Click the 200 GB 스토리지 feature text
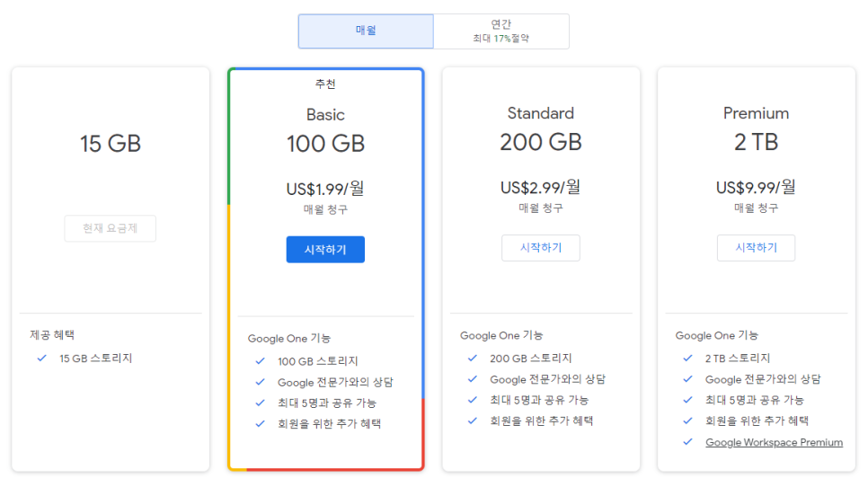The image size is (868, 487). [x=530, y=359]
